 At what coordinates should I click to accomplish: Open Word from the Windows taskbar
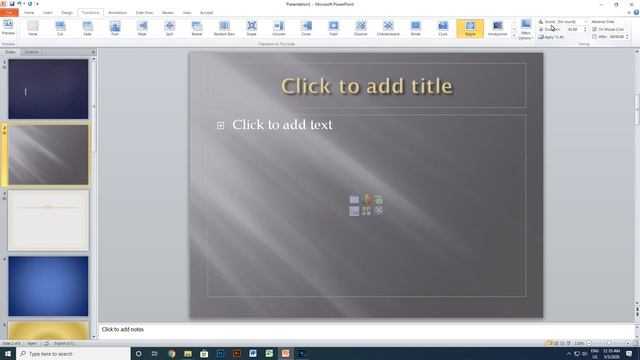coord(253,353)
